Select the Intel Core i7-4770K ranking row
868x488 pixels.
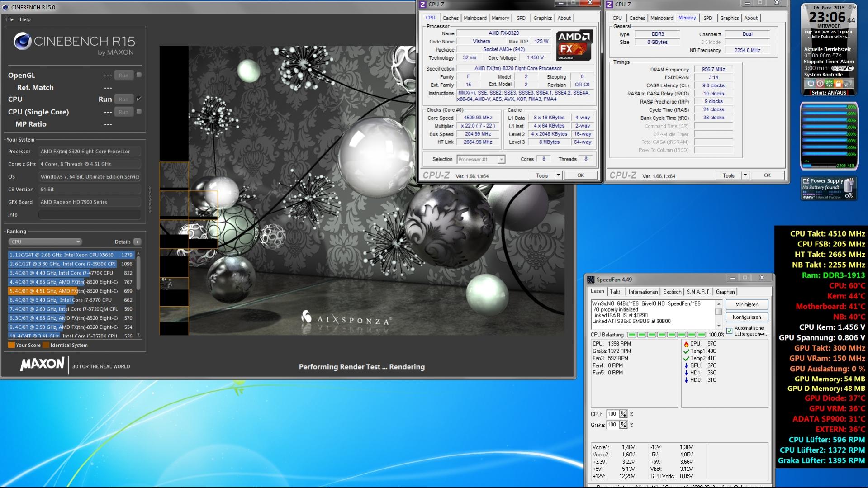tap(71, 273)
